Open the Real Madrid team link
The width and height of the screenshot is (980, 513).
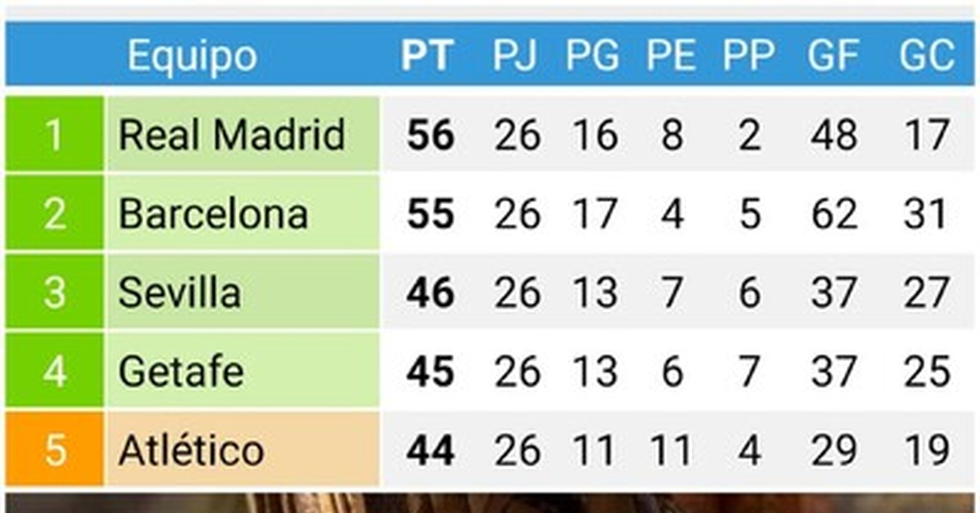[232, 134]
